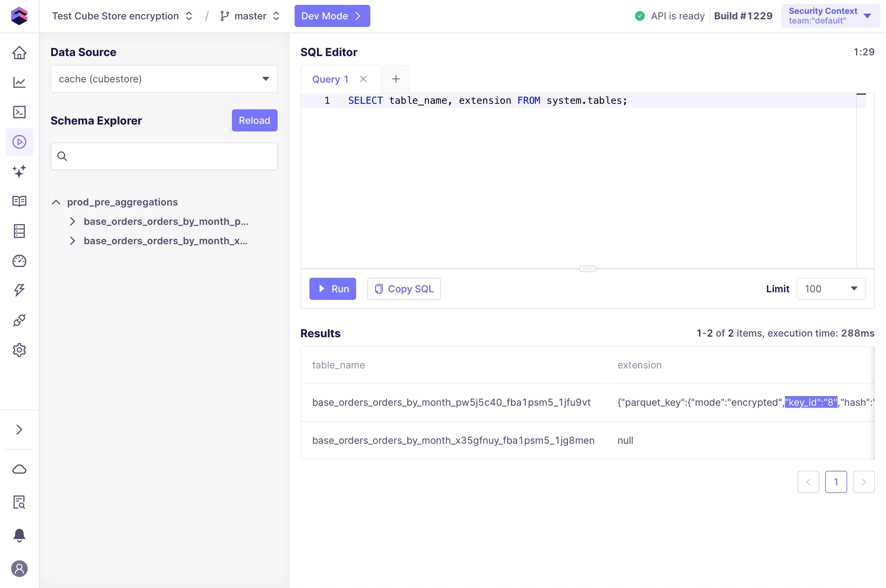Select the Query 1 tab
Viewport: 886px width, 588px height.
330,79
